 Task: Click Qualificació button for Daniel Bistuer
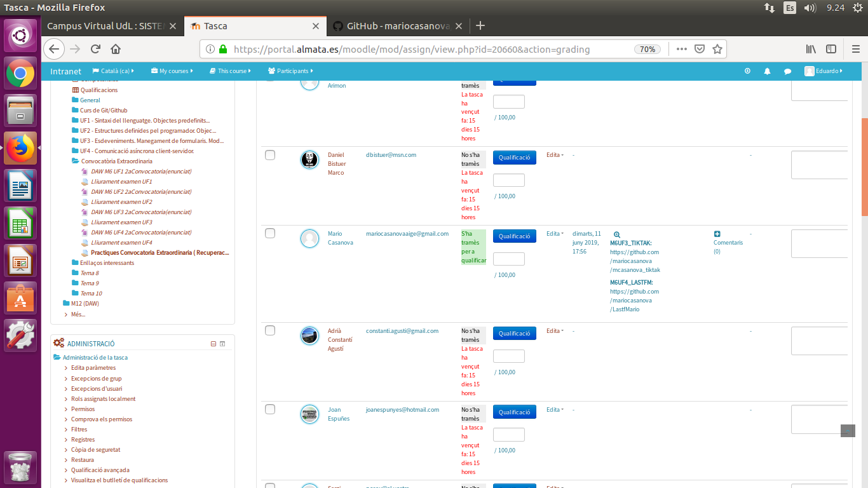tap(514, 158)
